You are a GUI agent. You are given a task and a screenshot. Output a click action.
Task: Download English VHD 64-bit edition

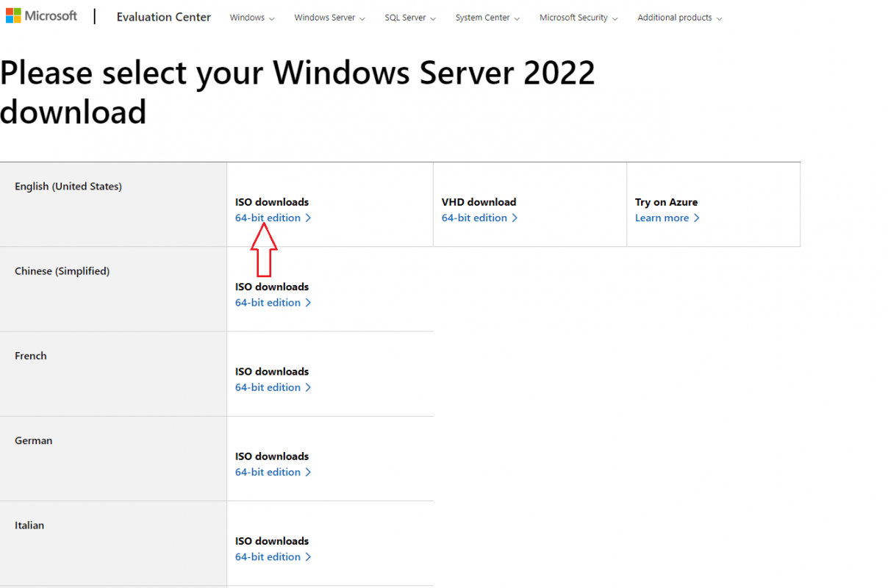coord(480,218)
